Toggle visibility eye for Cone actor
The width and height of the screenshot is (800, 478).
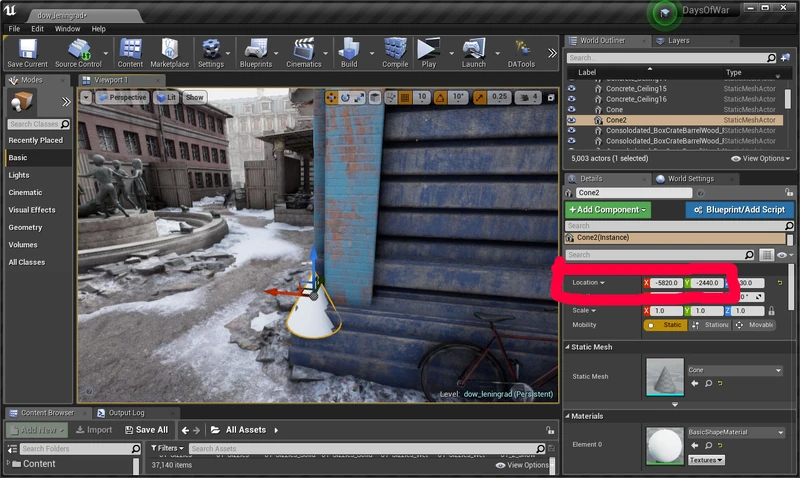572,109
